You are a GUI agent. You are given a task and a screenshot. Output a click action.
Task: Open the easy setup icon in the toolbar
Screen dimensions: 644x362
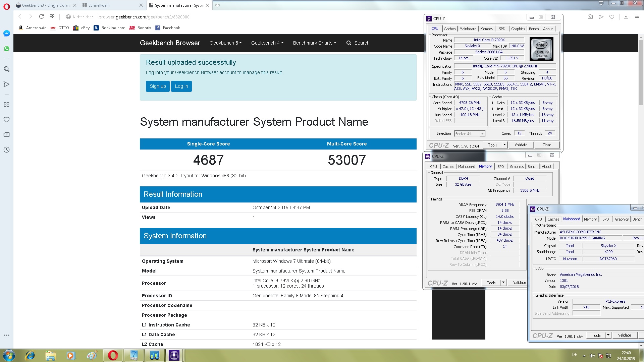[637, 16]
